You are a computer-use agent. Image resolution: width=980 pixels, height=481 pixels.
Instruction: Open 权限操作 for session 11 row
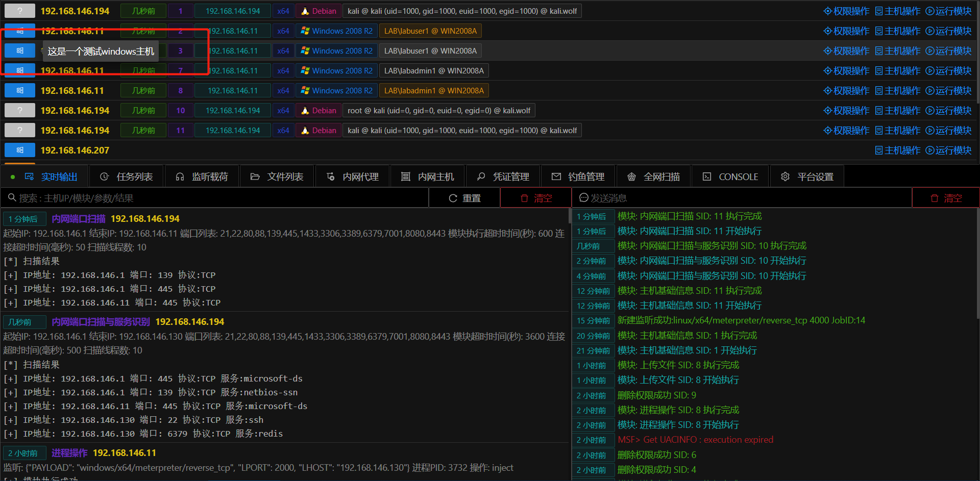tap(847, 130)
